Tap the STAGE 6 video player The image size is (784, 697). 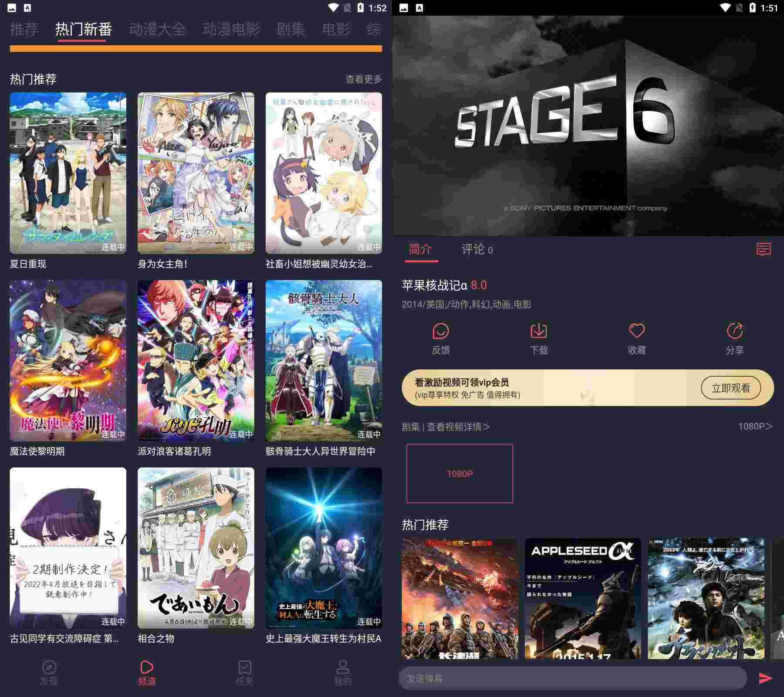(588, 126)
